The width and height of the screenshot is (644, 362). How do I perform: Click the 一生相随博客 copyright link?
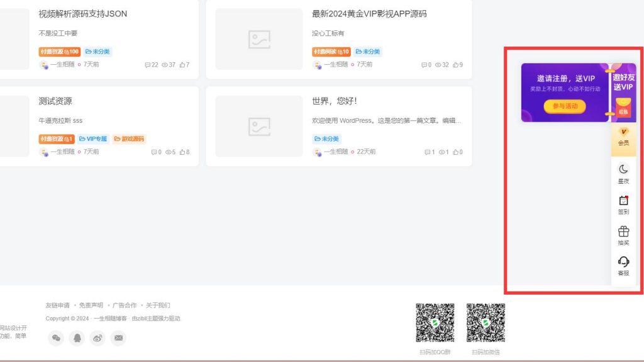click(x=110, y=319)
